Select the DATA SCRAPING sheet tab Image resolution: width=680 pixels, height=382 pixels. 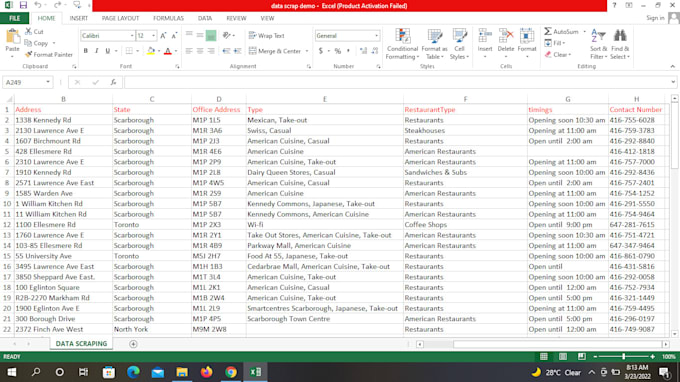pos(81,343)
